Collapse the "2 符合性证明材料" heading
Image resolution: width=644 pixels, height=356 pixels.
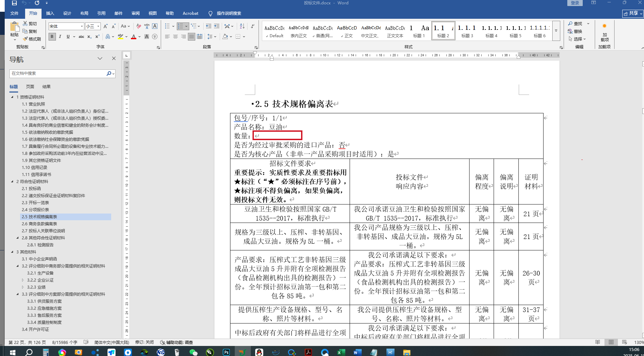pyautogui.click(x=12, y=182)
